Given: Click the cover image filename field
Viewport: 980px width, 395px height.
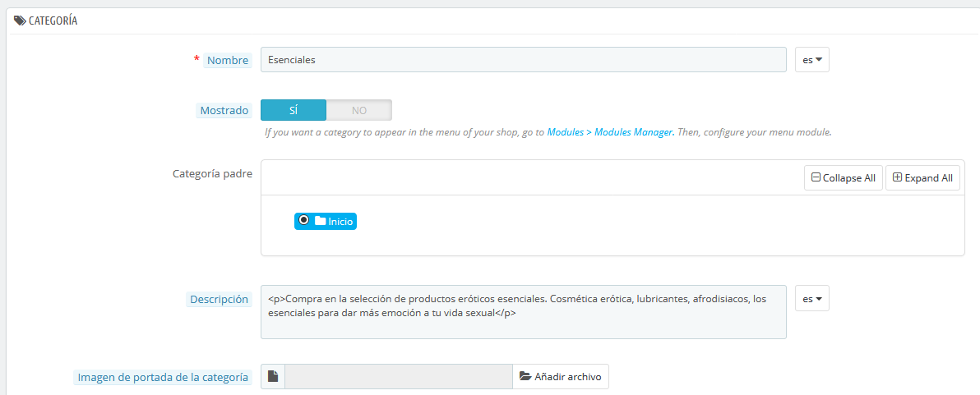Looking at the screenshot, I should pyautogui.click(x=399, y=377).
